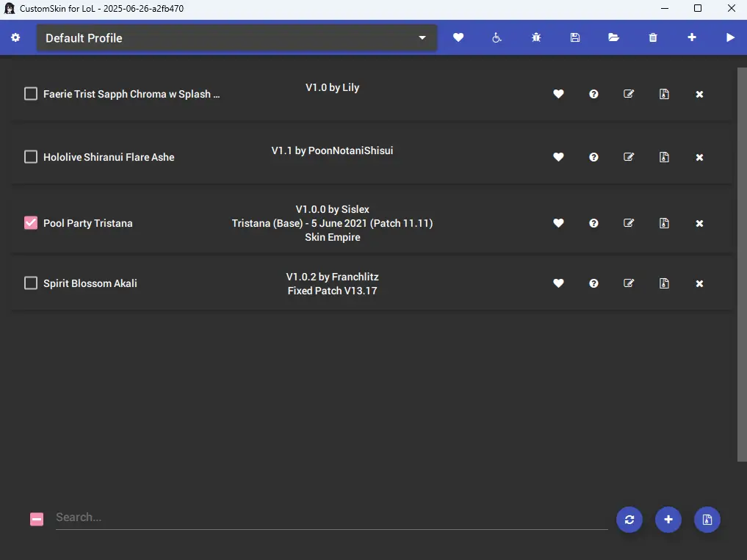Click the vertical scrollbar of mod list
This screenshot has width=747, height=560.
point(742,264)
